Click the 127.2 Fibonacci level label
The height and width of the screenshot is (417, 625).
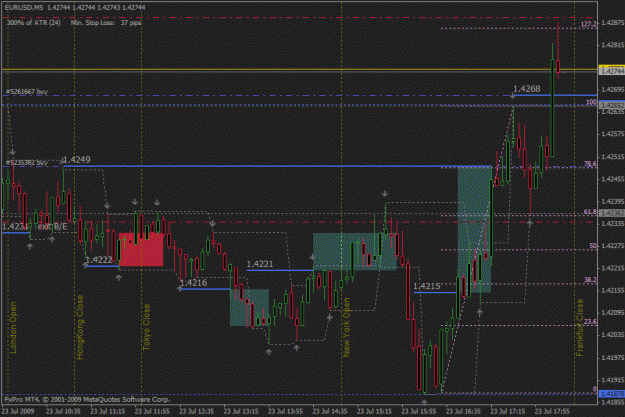(x=588, y=24)
